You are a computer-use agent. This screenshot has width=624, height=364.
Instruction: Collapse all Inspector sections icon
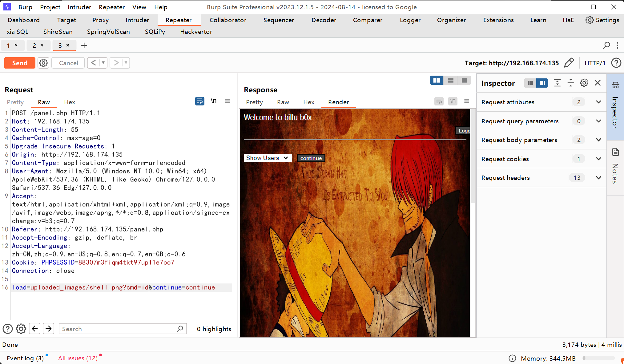(x=571, y=83)
